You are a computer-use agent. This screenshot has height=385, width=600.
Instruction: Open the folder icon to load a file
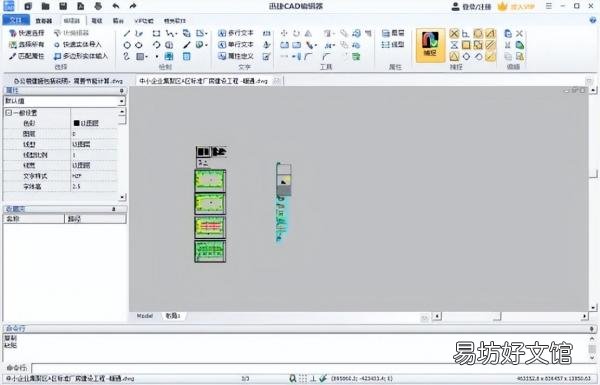46,6
